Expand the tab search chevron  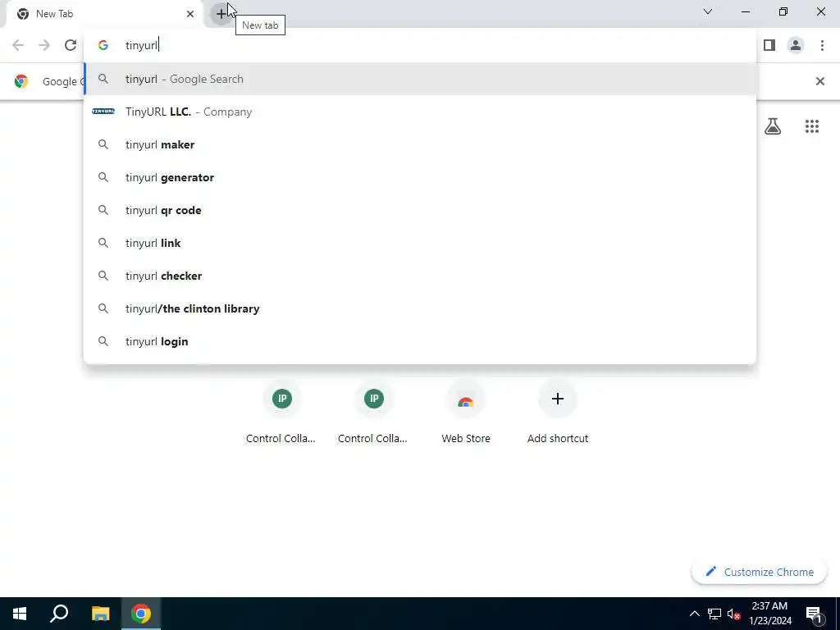[x=708, y=11]
